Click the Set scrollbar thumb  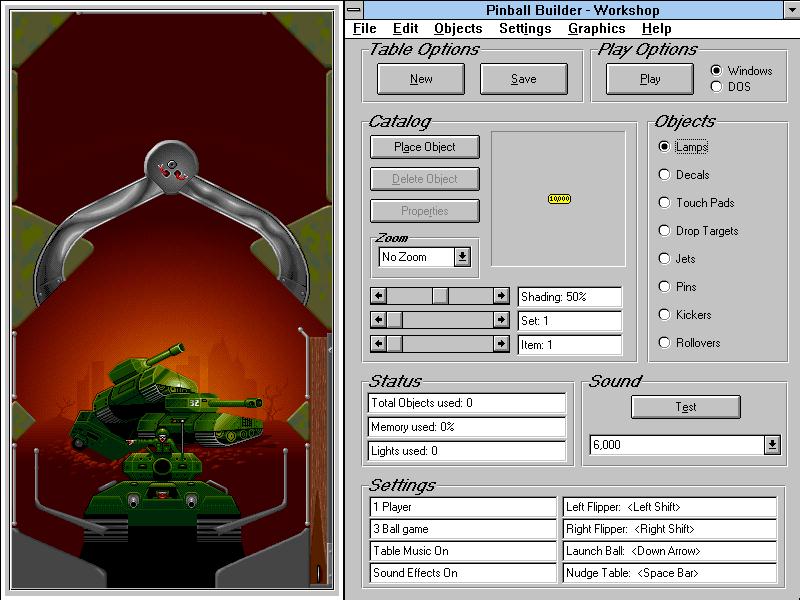[394, 320]
